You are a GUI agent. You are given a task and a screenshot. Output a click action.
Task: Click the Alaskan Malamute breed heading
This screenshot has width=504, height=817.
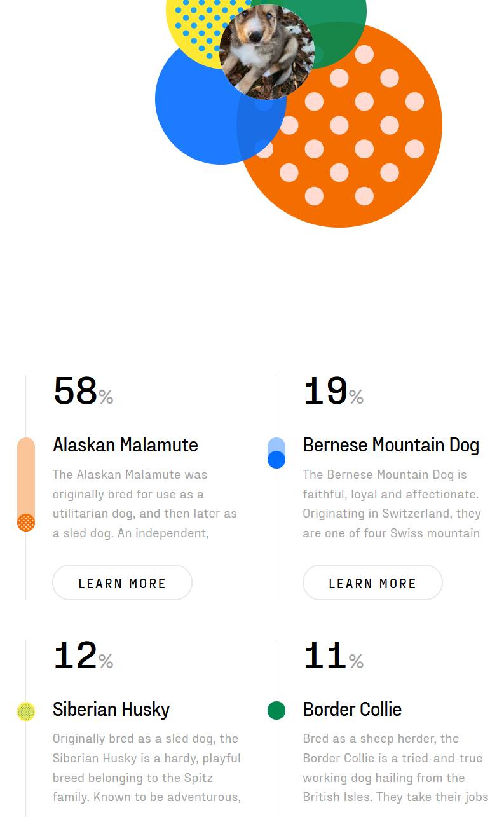(125, 445)
